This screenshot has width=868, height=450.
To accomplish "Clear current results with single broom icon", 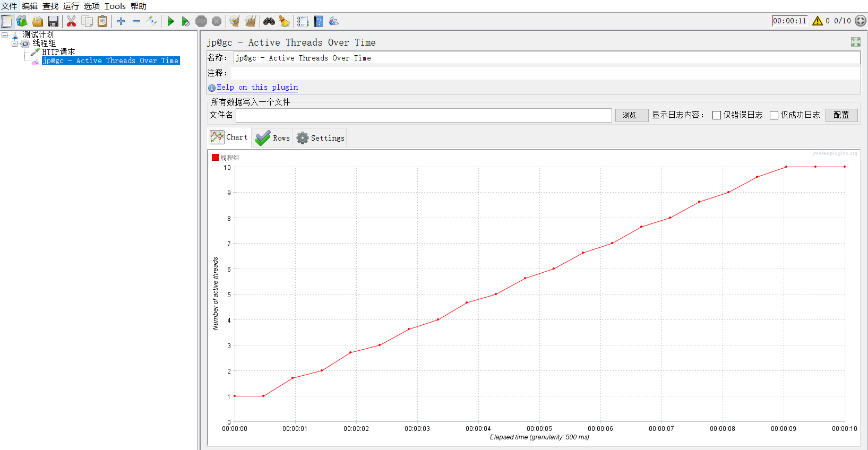I will tap(234, 21).
